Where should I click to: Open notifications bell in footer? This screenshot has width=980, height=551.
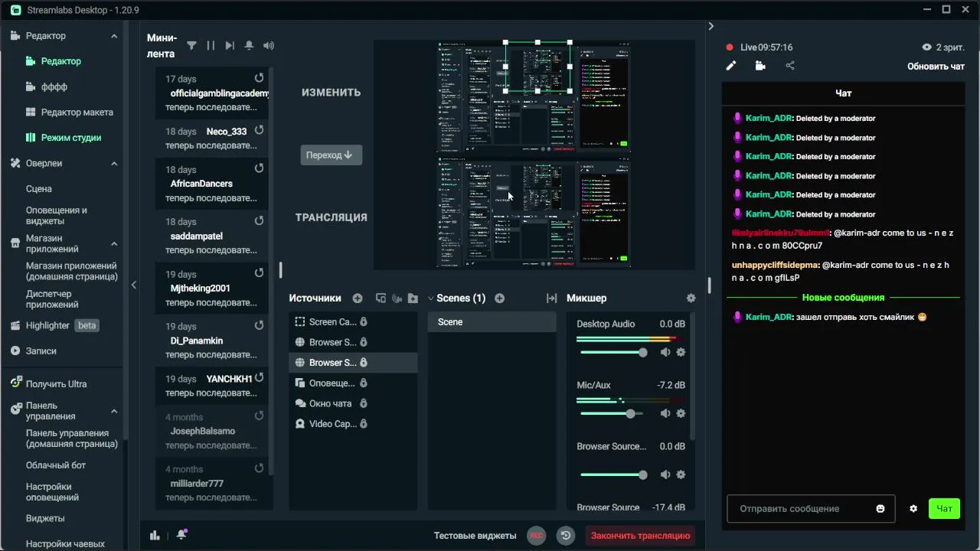point(181,535)
